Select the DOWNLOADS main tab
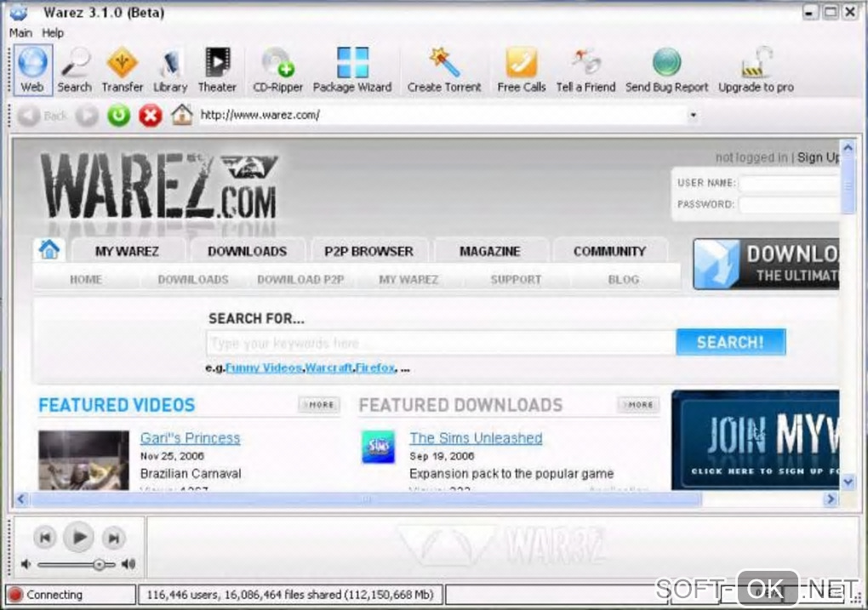This screenshot has width=868, height=610. [x=247, y=251]
